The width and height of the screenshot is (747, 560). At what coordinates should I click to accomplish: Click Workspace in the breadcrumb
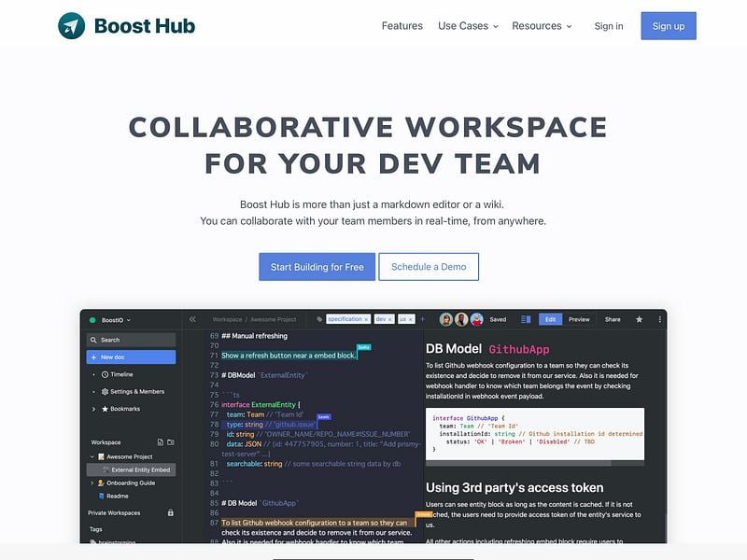point(227,319)
